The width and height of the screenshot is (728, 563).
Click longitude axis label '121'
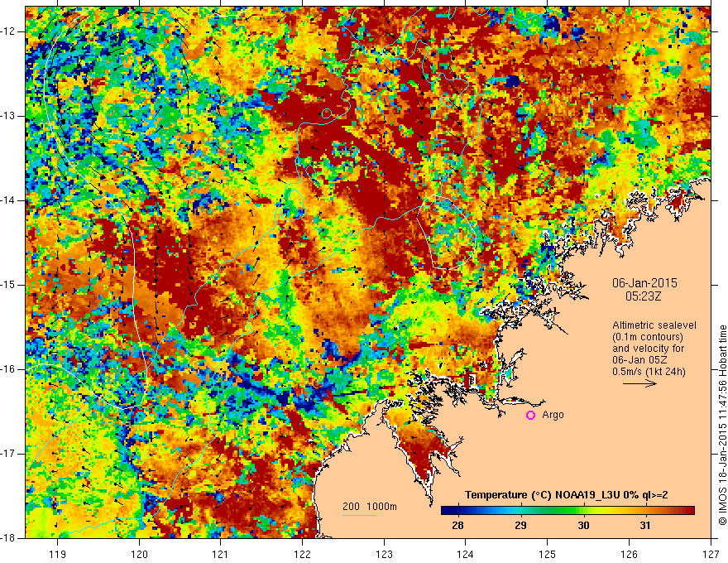click(x=221, y=554)
